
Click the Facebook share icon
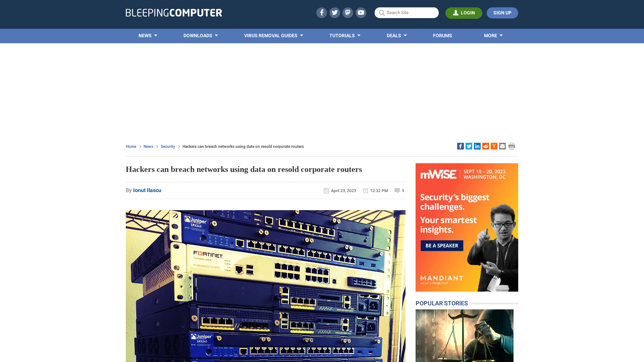460,146
